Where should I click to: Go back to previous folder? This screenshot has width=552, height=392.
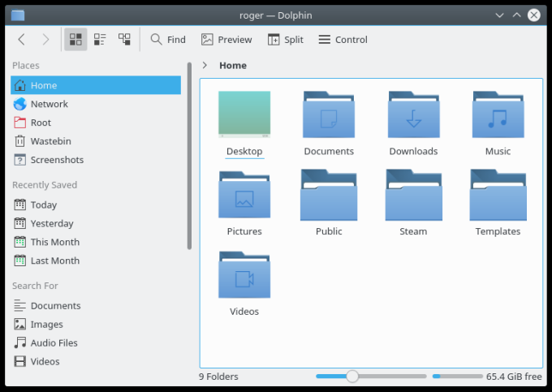pos(22,40)
